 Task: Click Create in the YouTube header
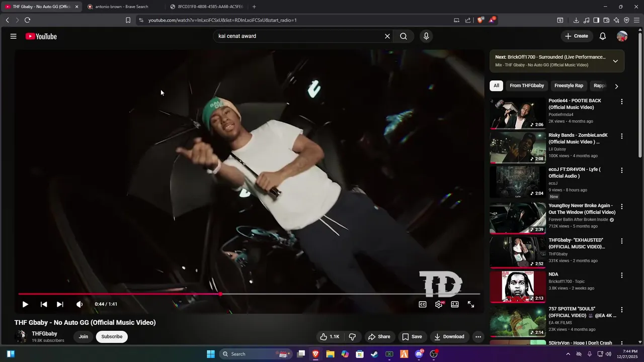(577, 36)
